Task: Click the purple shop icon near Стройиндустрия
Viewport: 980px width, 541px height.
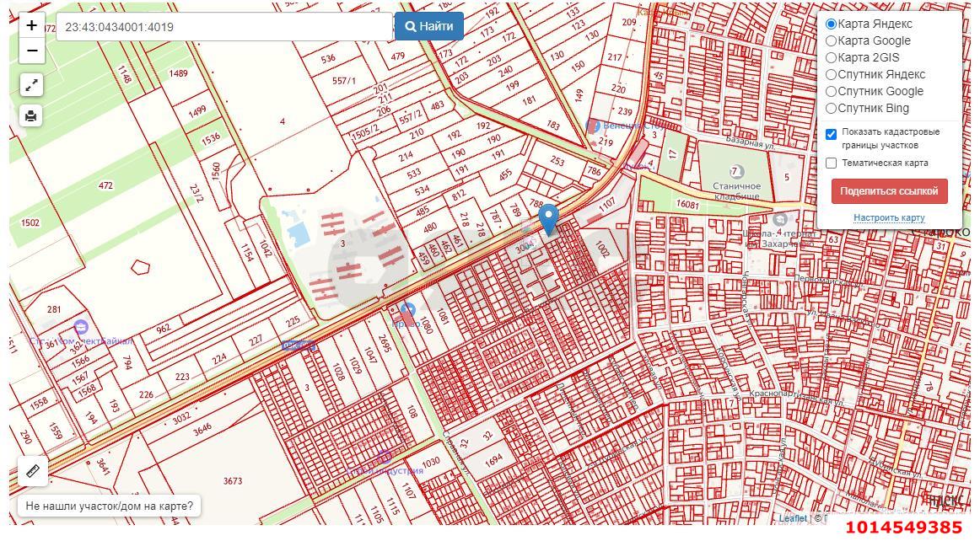Action: tap(385, 458)
